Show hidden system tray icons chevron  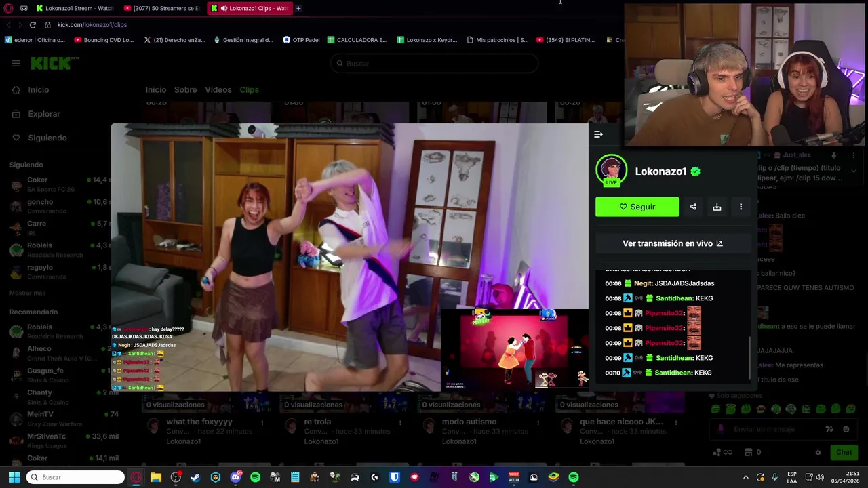pos(746,477)
